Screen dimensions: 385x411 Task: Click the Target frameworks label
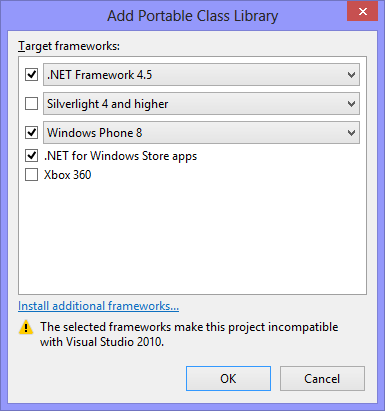[69, 46]
